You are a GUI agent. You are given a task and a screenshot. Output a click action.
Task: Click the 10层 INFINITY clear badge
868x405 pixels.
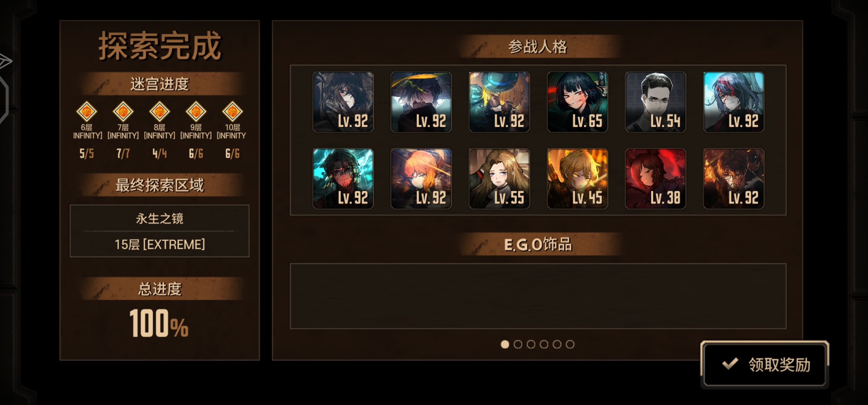[232, 111]
